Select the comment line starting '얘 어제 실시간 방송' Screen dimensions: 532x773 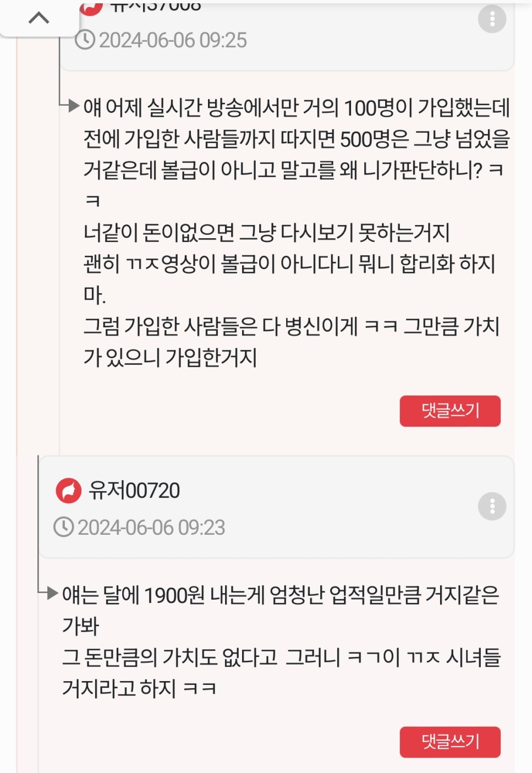[297, 108]
